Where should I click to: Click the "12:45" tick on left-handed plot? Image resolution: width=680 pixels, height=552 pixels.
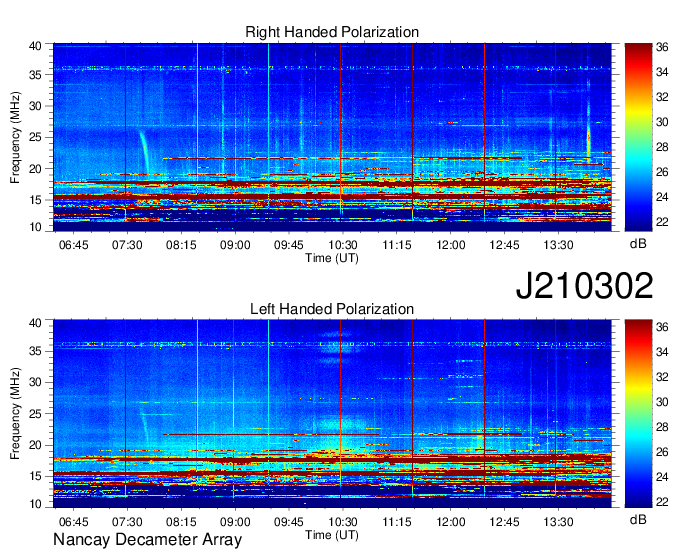(x=504, y=522)
